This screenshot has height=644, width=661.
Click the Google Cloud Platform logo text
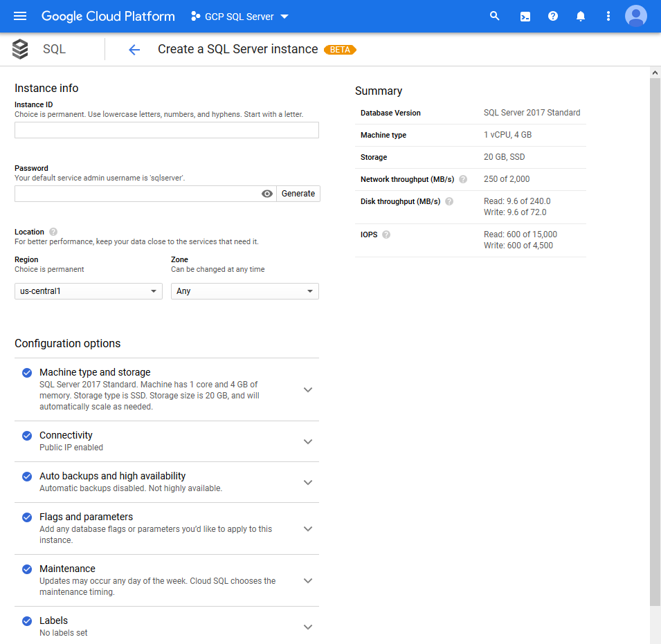coord(108,16)
